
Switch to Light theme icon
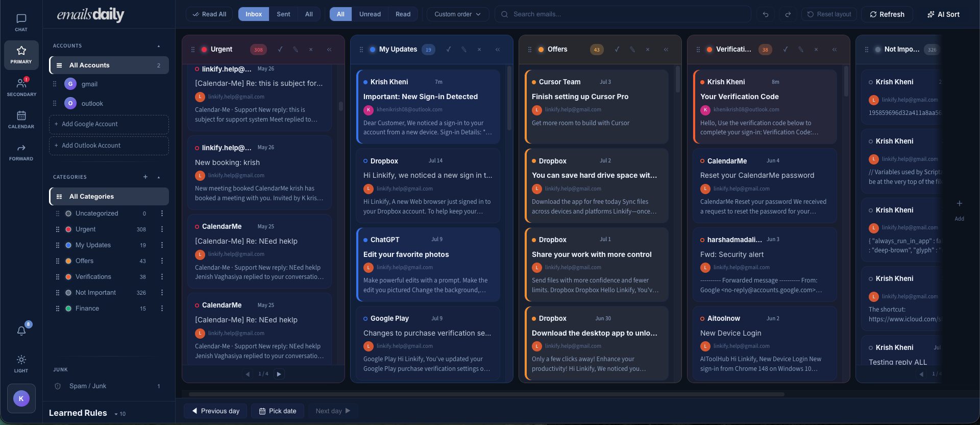[21, 363]
